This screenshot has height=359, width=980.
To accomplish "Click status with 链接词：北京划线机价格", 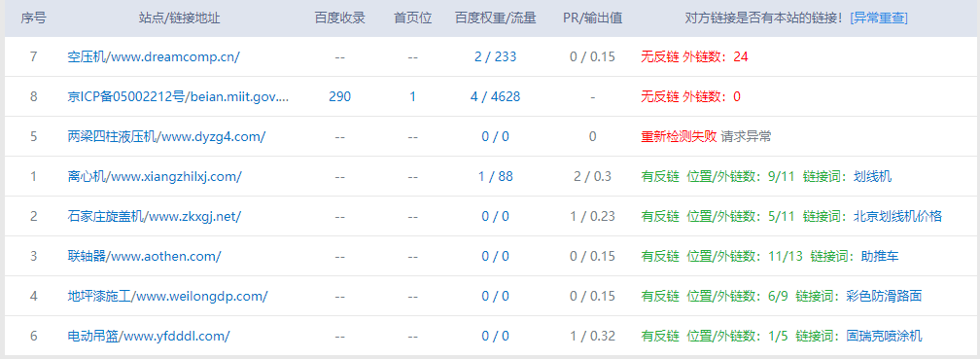I will (791, 216).
